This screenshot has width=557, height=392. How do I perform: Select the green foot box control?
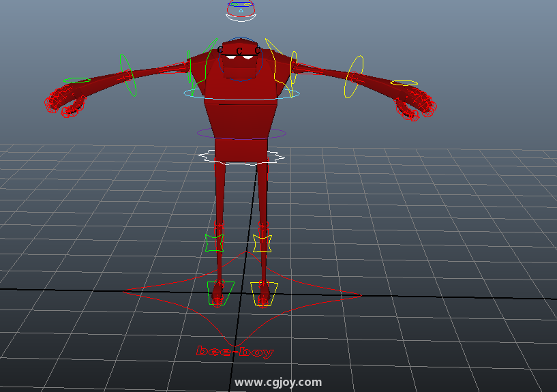coord(210,290)
